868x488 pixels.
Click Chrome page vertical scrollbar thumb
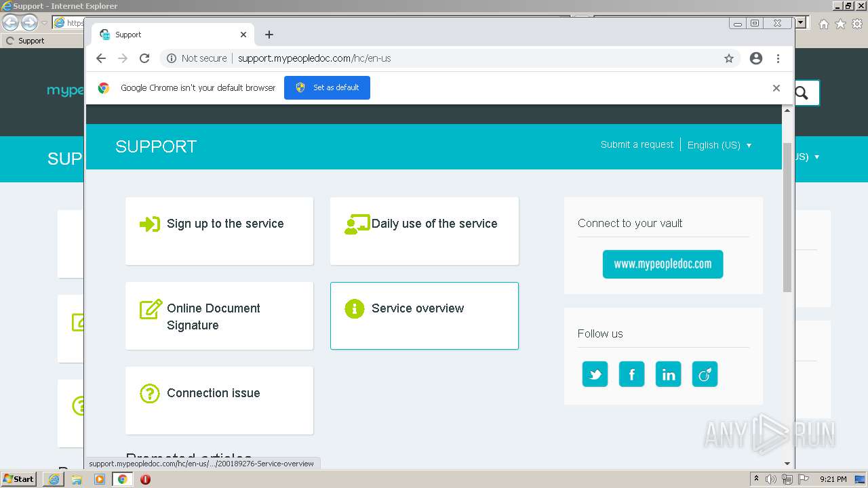pos(787,218)
